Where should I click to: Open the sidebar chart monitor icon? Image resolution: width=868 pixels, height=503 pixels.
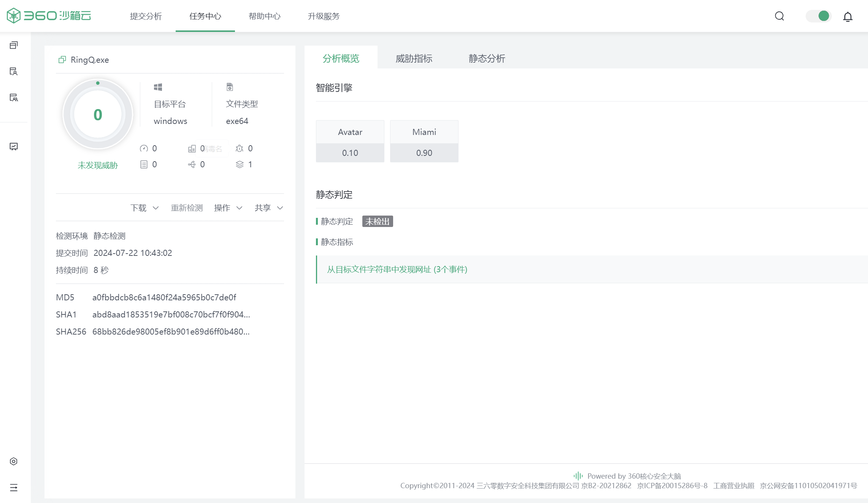(14, 146)
